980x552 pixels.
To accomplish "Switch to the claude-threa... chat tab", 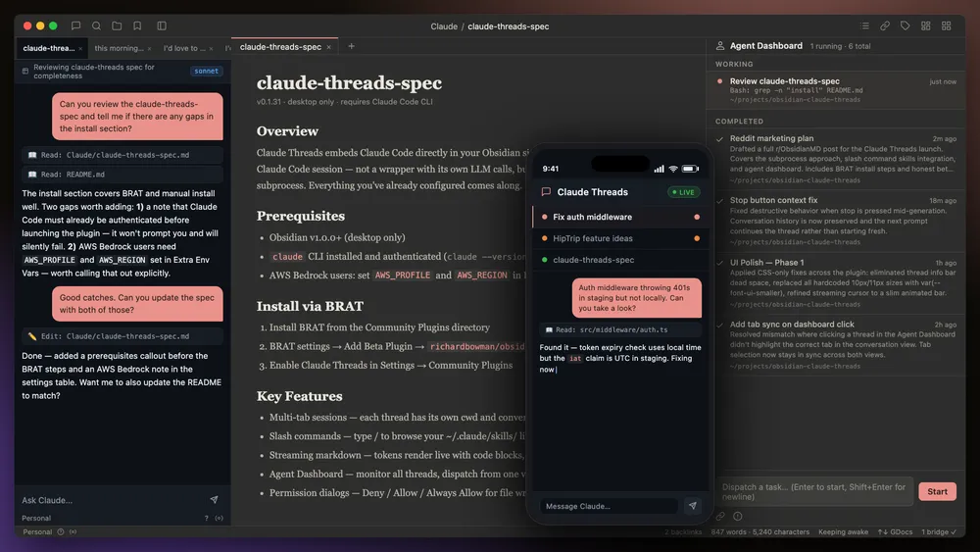I will coord(48,48).
